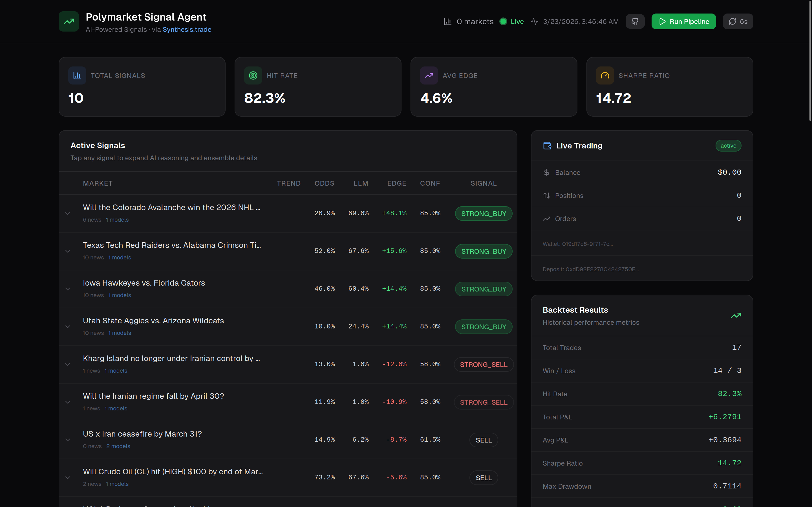Screen dimensions: 812x507
Task: Open the Synthesis.trade link
Action: pyautogui.click(x=187, y=30)
